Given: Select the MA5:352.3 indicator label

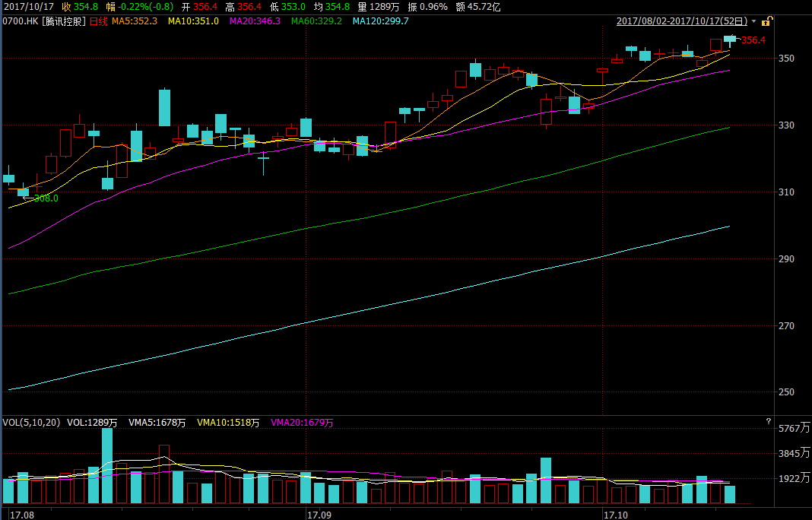Looking at the screenshot, I should coord(135,21).
